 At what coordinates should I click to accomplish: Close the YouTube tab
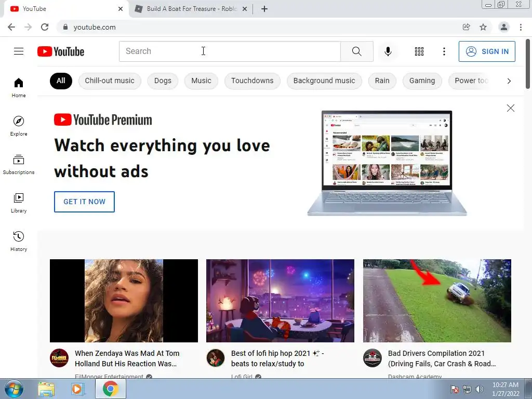coord(121,9)
